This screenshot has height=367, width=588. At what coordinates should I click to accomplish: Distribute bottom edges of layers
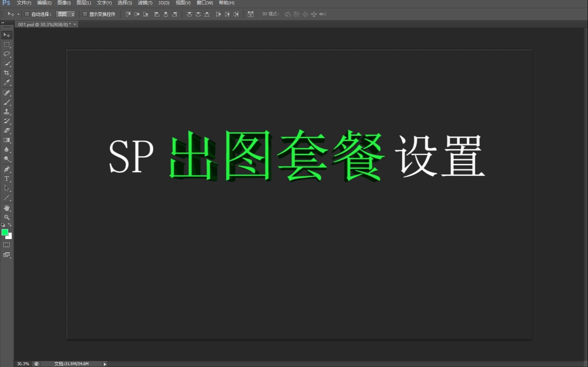coord(207,14)
